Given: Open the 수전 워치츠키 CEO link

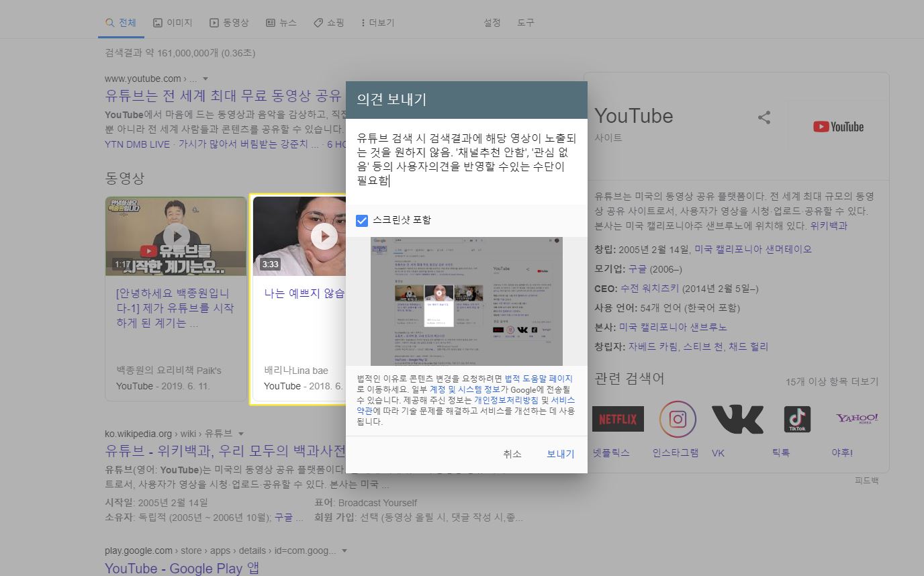Looking at the screenshot, I should coord(649,288).
